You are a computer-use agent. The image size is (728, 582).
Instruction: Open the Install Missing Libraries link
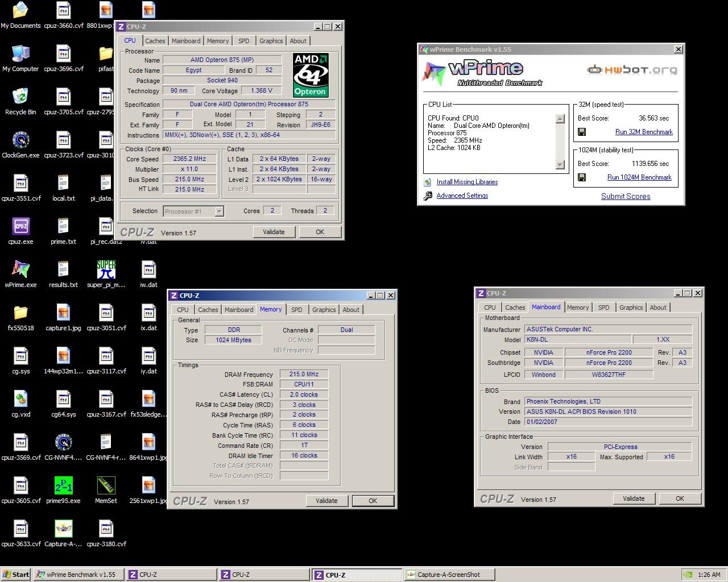point(467,182)
